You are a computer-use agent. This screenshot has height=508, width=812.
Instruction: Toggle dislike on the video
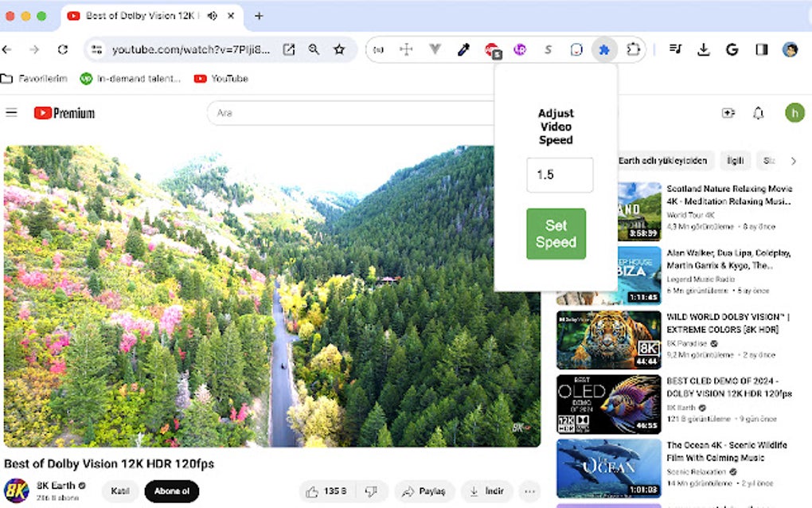pyautogui.click(x=371, y=491)
